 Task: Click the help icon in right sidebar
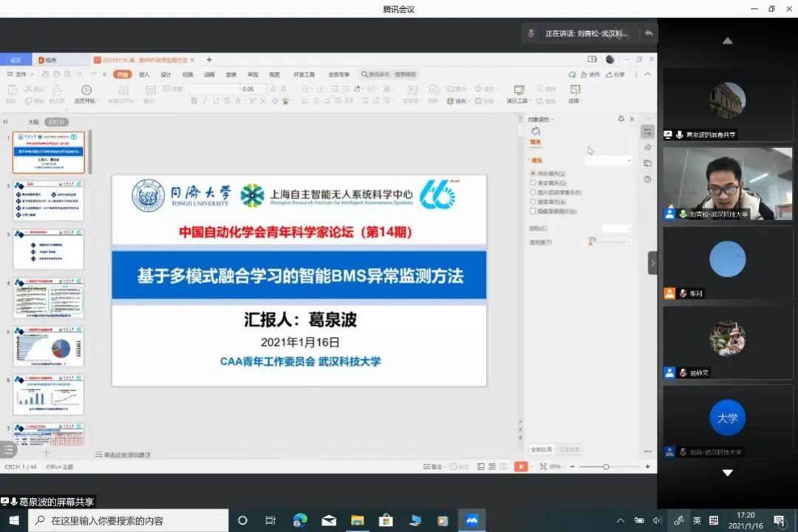coord(648,179)
